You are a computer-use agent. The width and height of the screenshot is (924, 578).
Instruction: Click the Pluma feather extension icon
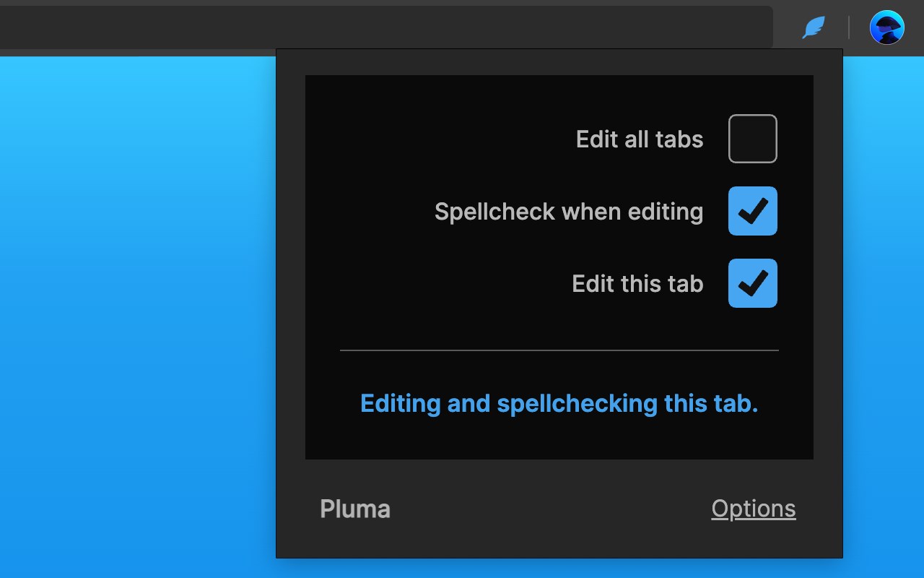pyautogui.click(x=814, y=28)
